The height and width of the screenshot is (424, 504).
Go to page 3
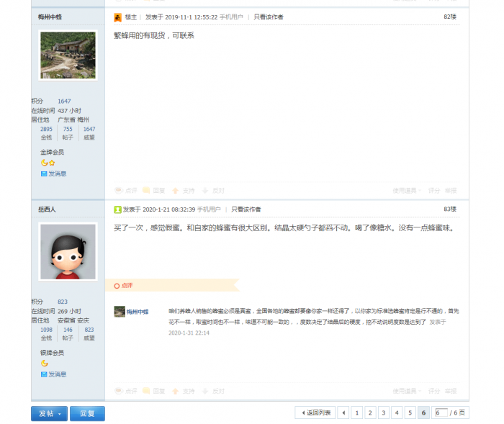384,412
